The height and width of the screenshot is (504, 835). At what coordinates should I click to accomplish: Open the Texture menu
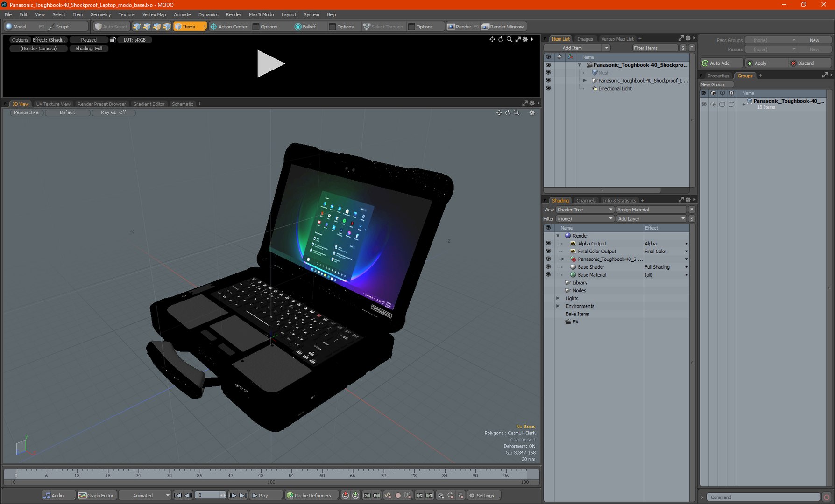tap(126, 14)
